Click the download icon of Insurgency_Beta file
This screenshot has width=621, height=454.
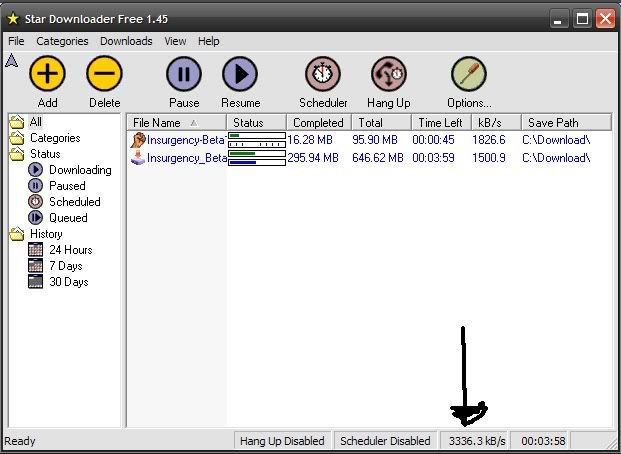[x=138, y=158]
